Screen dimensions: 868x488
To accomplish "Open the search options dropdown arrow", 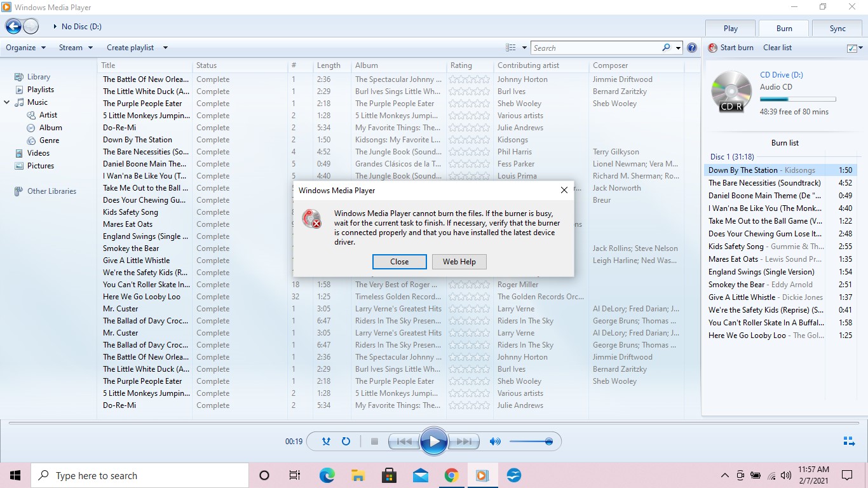I will coord(678,48).
